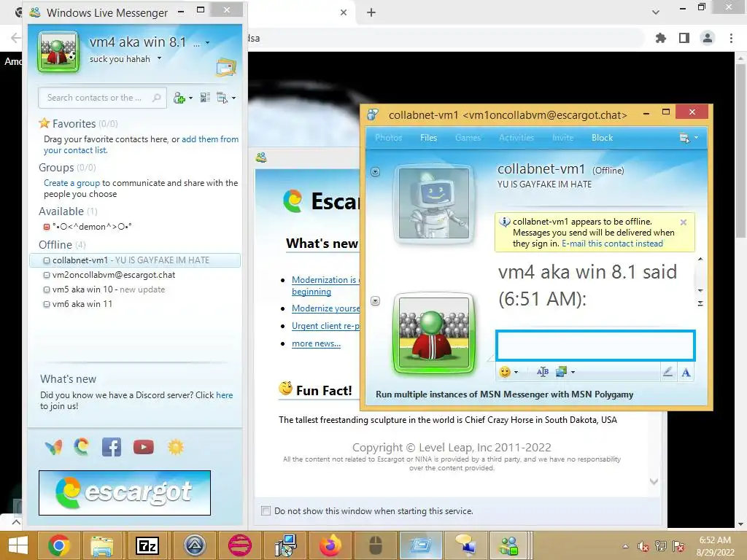Click the Windows Start button

pyautogui.click(x=18, y=545)
